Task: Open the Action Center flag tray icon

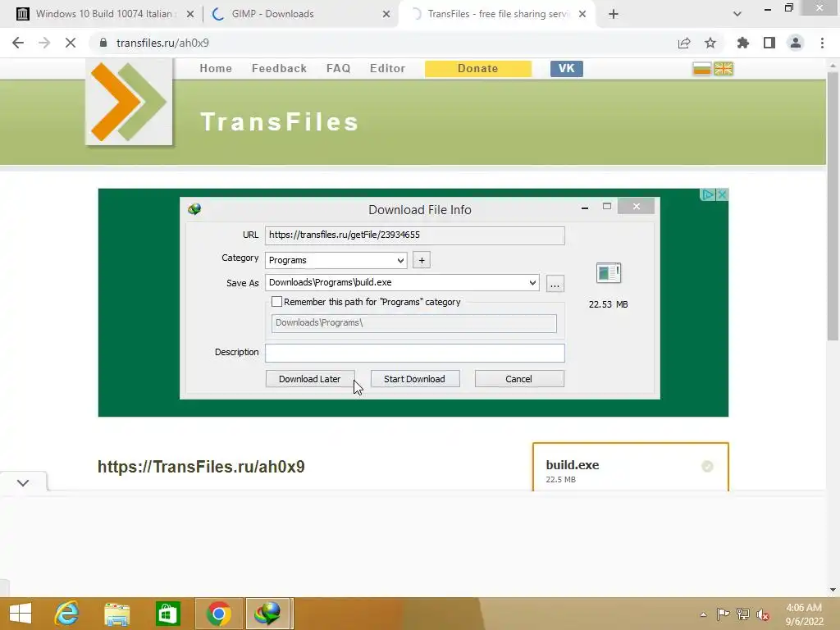Action: coord(724,614)
